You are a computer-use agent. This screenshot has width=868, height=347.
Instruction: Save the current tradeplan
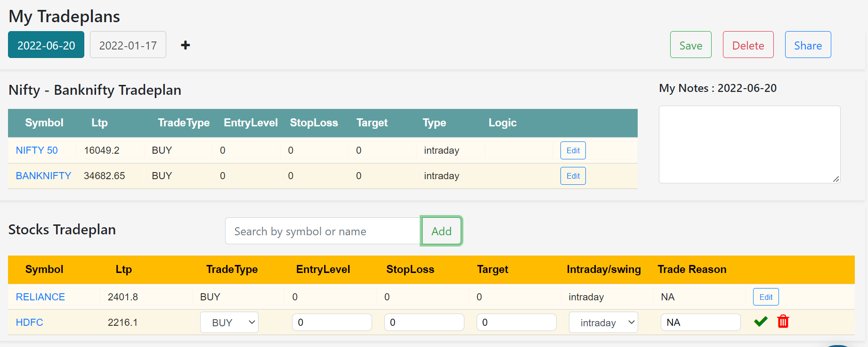coord(691,45)
